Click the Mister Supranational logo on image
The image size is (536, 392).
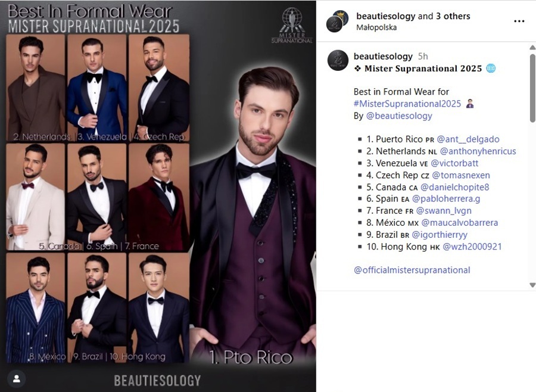[292, 26]
